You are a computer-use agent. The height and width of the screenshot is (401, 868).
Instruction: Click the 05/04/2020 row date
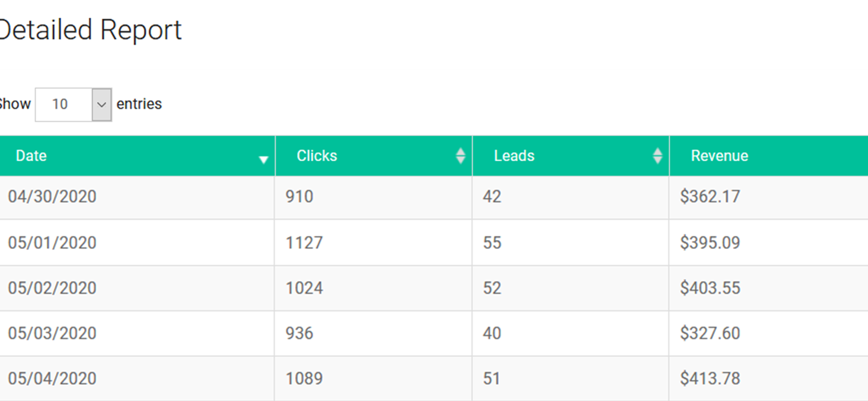point(52,379)
